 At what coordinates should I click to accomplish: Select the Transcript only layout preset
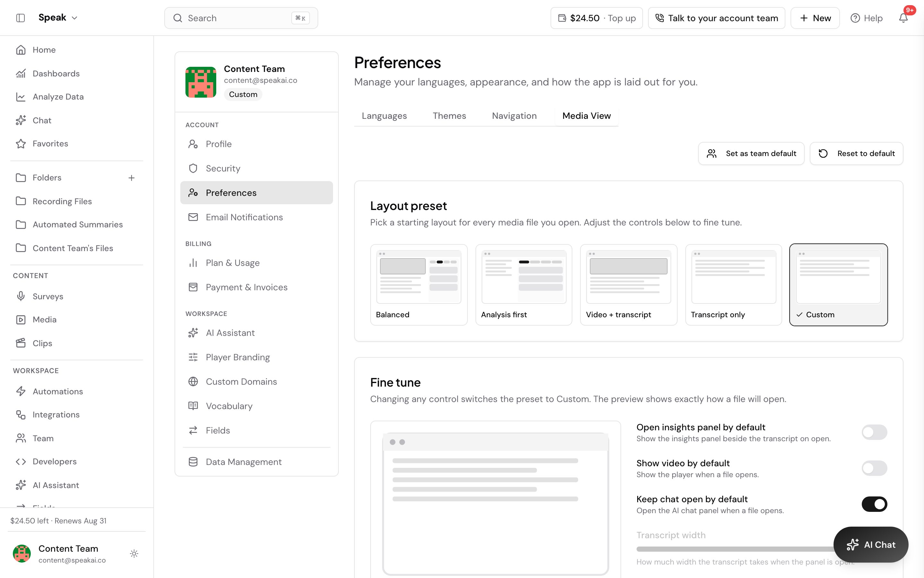tap(733, 285)
